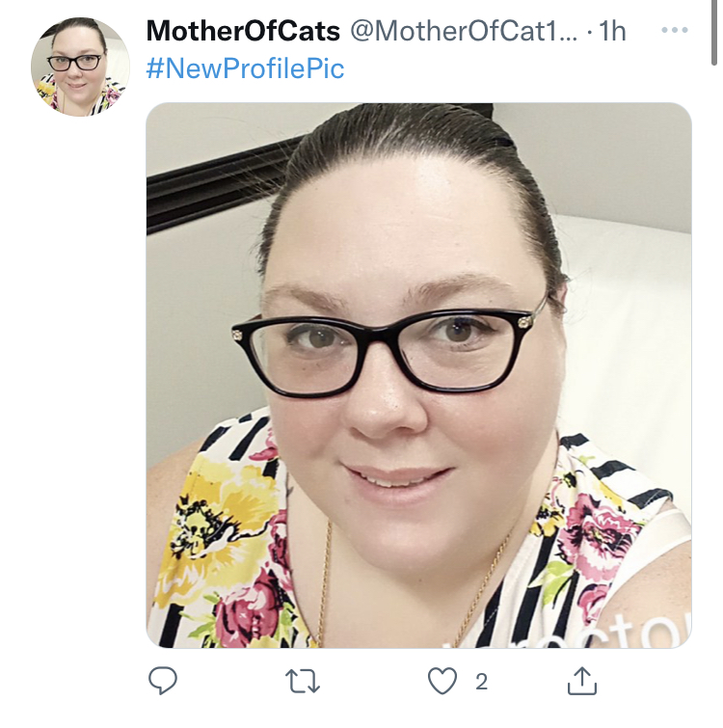Open the three-dot more options menu
723x728 pixels.
coord(674,30)
